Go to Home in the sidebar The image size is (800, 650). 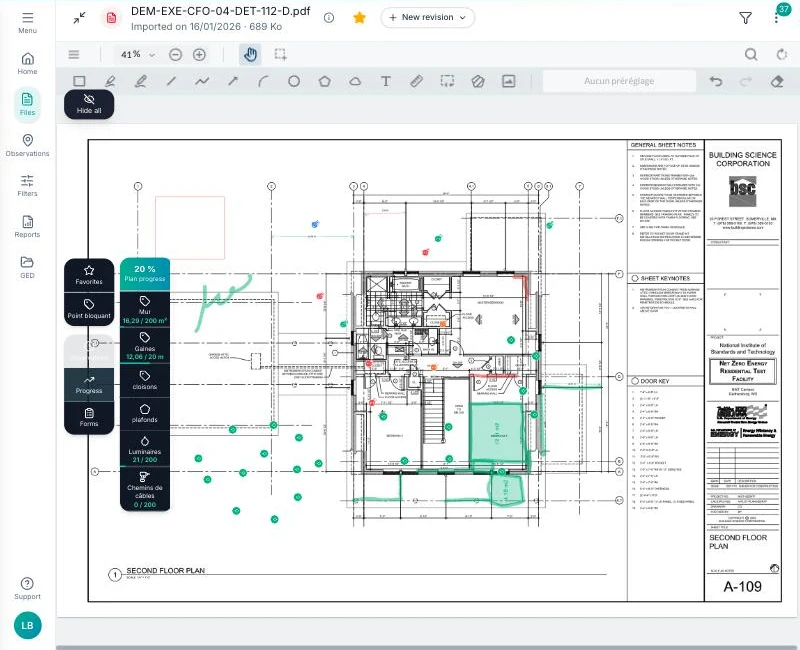(28, 64)
